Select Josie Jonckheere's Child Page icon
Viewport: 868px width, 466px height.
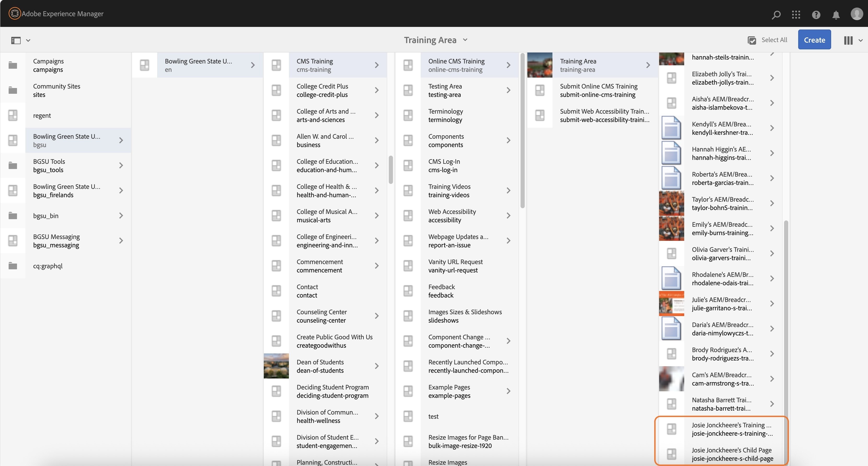672,454
